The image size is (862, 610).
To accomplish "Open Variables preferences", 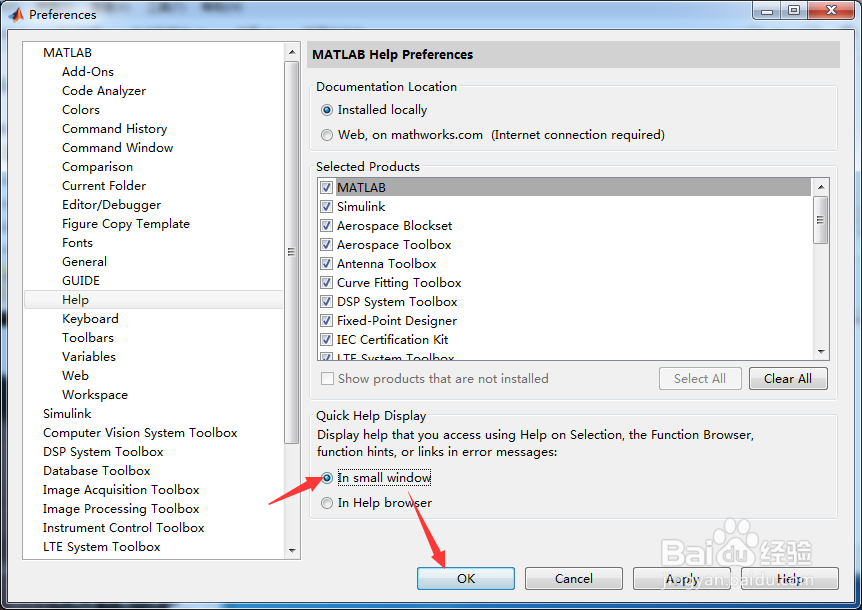I will pos(89,357).
